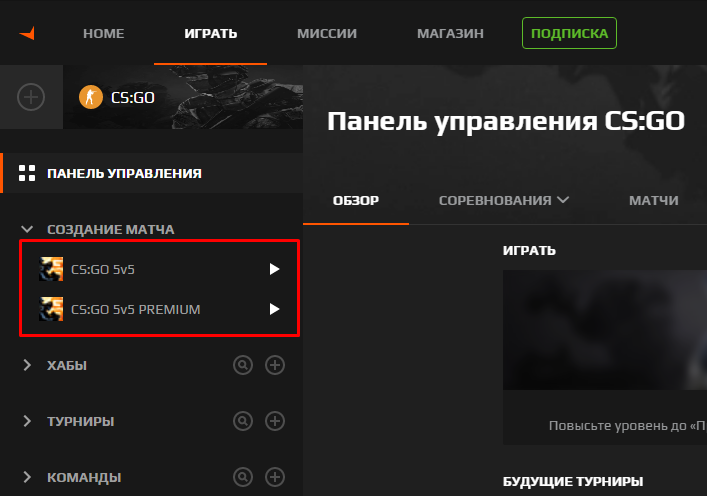Go to the МАГАЗИН page
Image resolution: width=707 pixels, height=496 pixels.
450,33
